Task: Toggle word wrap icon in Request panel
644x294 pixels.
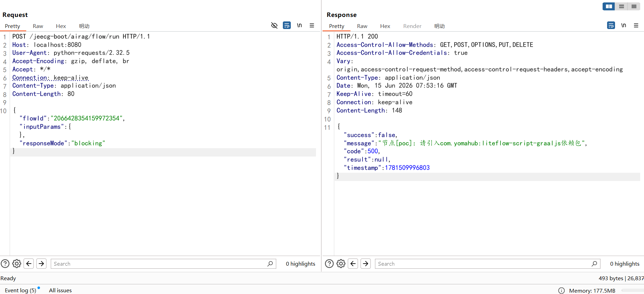Action: pyautogui.click(x=287, y=25)
